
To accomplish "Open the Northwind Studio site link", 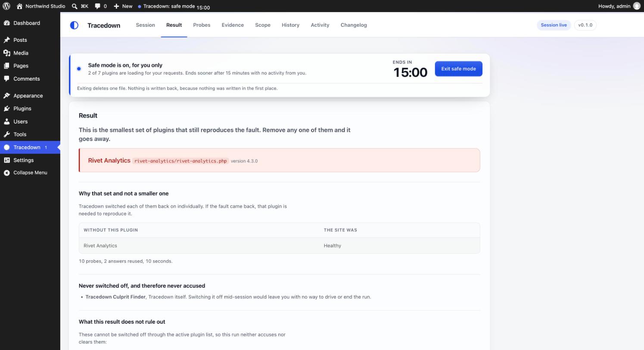I will point(41,6).
